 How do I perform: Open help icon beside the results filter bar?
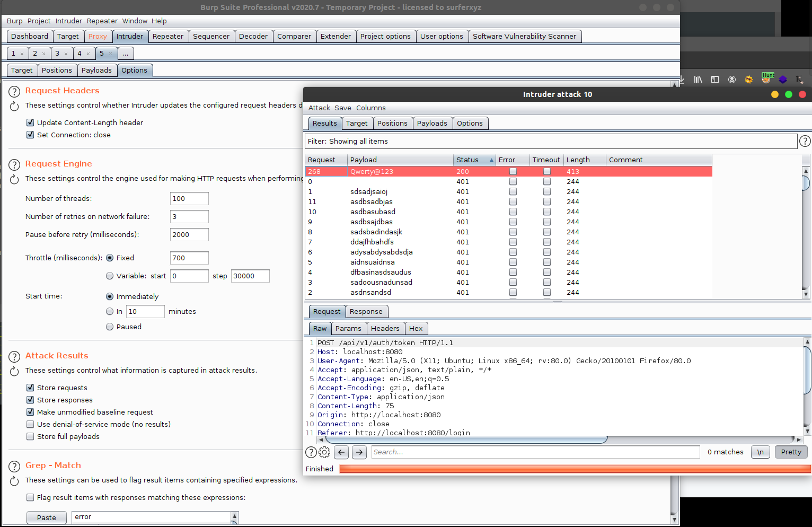coord(805,141)
